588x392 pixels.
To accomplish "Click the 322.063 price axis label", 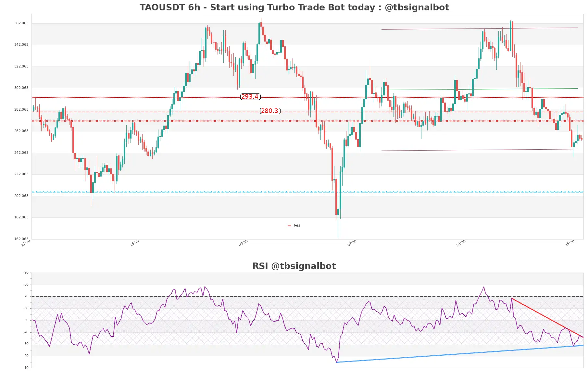I will click(21, 67).
